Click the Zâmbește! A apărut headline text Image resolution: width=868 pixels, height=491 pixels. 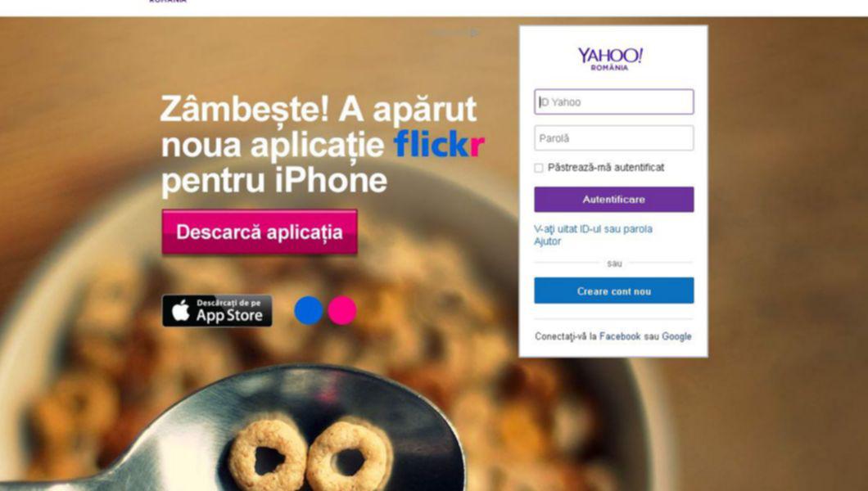point(319,109)
